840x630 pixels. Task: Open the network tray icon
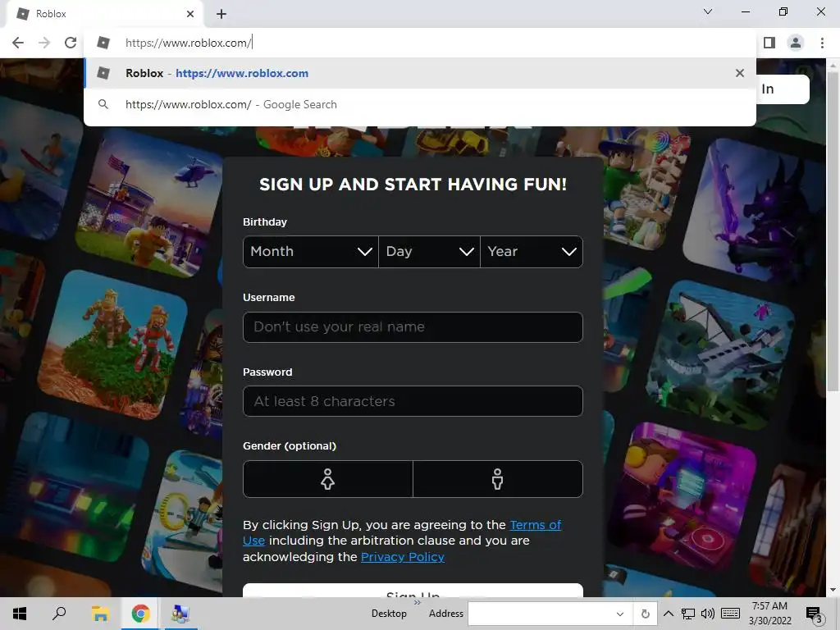(688, 614)
